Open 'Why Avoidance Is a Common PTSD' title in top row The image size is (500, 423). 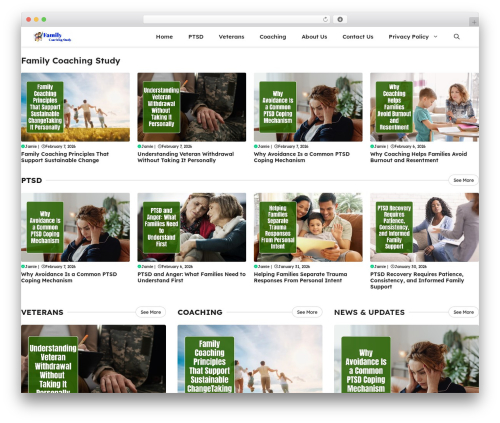(x=302, y=157)
